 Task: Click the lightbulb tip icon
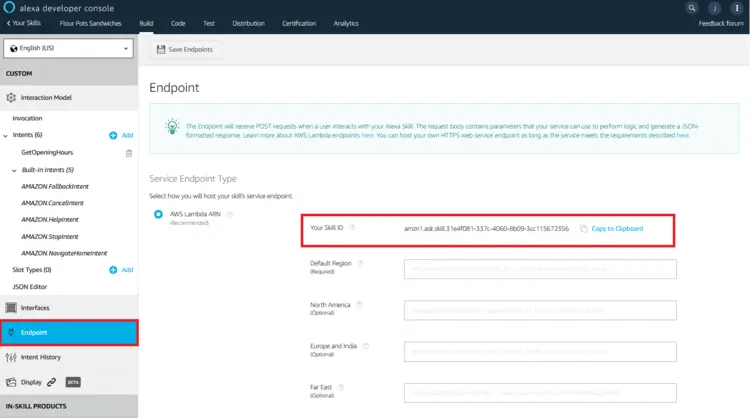pos(172,126)
